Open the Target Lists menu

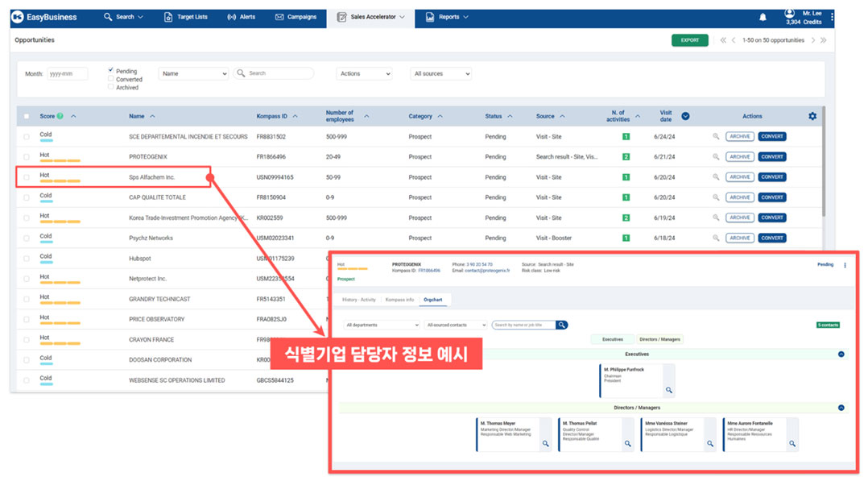[x=185, y=17]
